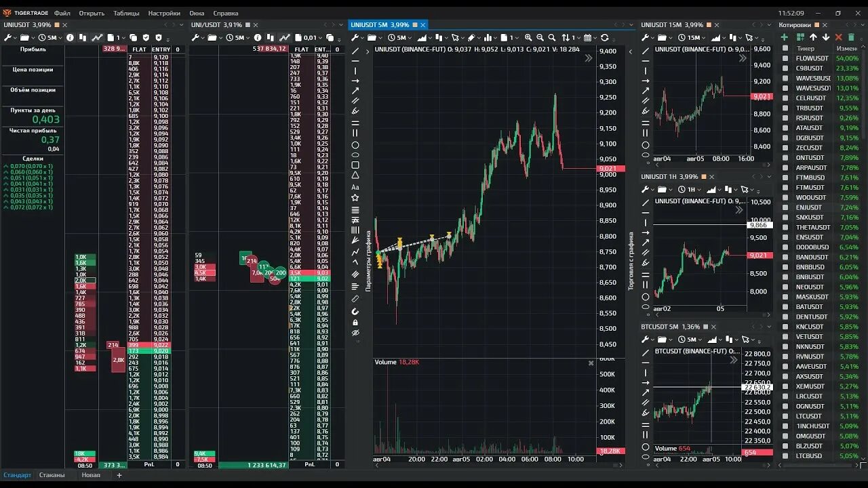Screen dimensions: 868x488
Task: Open the Окна menu
Action: tap(197, 13)
